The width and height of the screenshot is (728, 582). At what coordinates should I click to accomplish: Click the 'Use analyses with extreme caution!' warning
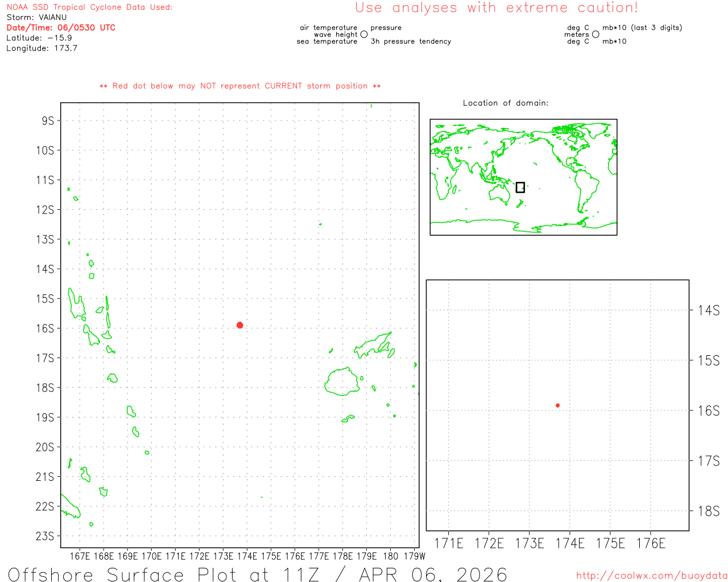point(497,8)
